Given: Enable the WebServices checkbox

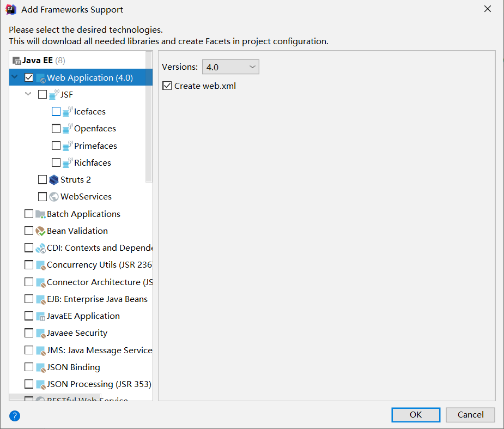Looking at the screenshot, I should click(42, 196).
